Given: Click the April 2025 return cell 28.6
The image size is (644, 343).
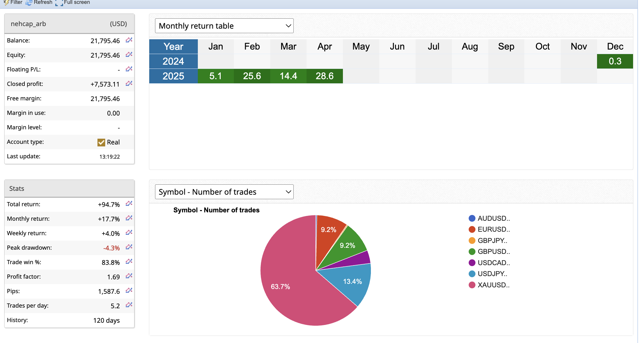Looking at the screenshot, I should [325, 76].
